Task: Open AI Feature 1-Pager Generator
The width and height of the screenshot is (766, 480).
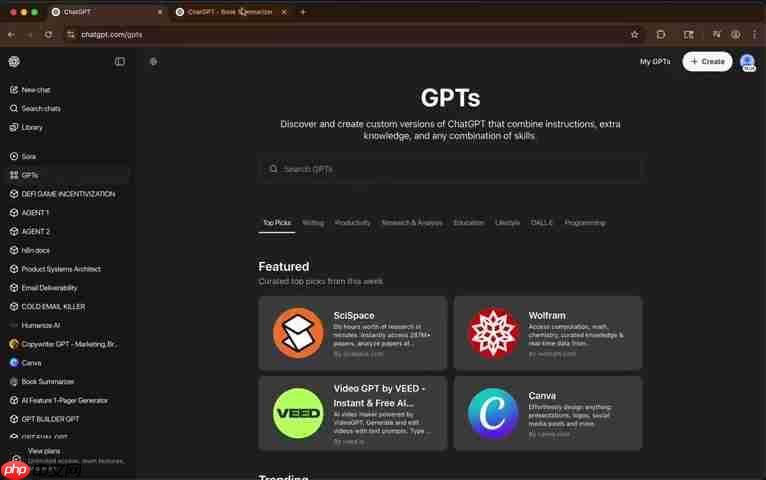Action: [x=65, y=400]
